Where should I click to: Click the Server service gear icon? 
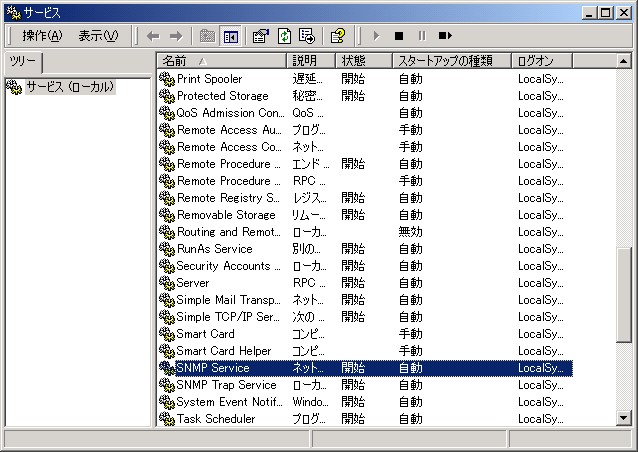pyautogui.click(x=166, y=283)
